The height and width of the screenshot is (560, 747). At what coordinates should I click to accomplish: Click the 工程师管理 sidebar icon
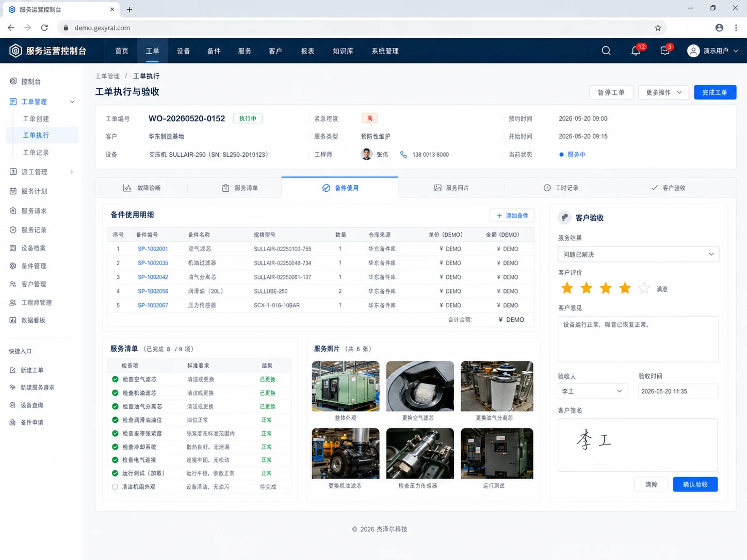click(x=13, y=303)
